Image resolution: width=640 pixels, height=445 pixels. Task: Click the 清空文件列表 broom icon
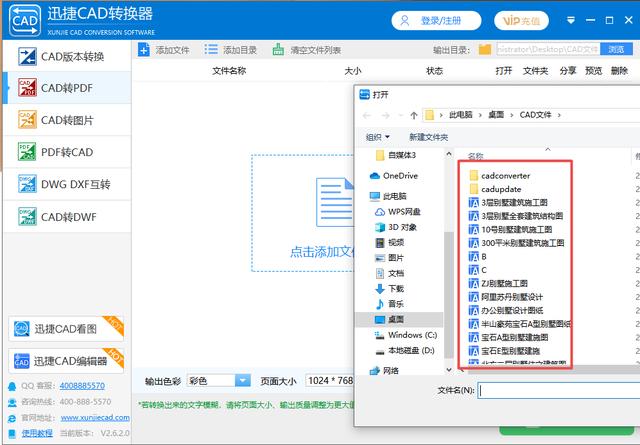tap(278, 50)
